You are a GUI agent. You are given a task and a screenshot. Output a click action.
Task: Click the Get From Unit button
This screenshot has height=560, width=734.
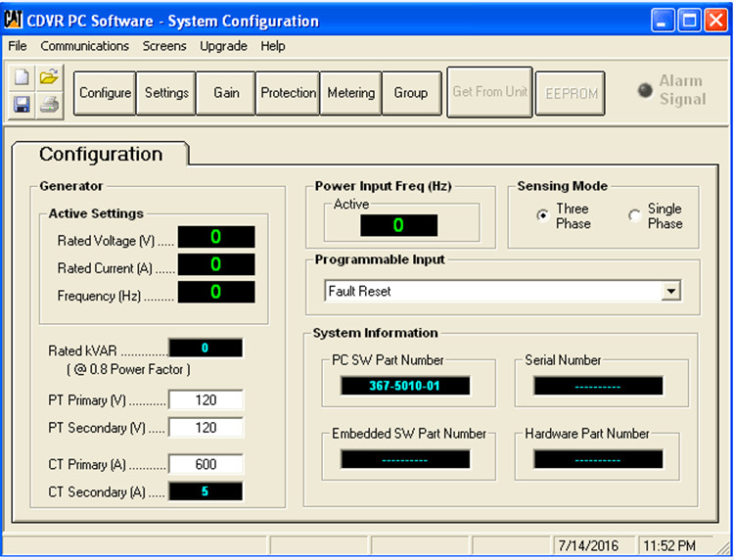point(489,92)
